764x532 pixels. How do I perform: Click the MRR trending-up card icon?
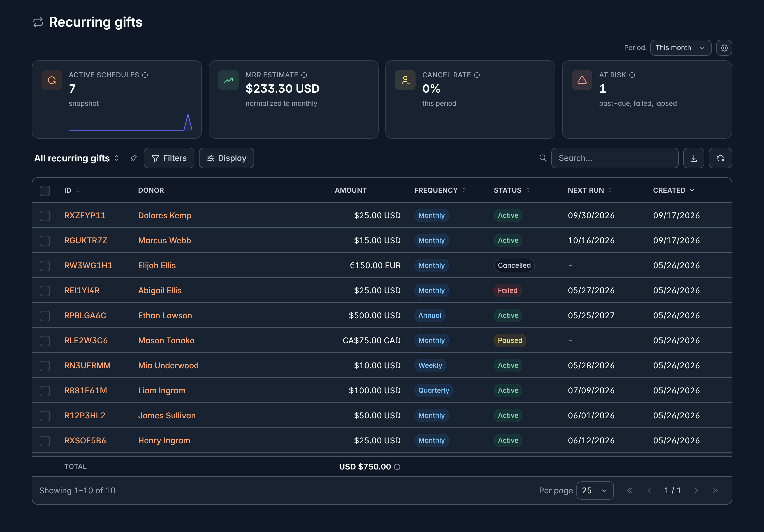pos(228,80)
